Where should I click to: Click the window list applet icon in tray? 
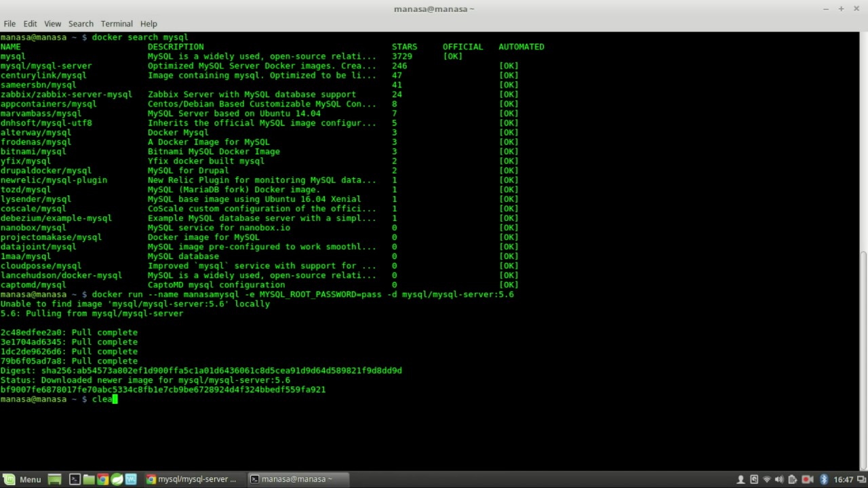click(x=860, y=479)
